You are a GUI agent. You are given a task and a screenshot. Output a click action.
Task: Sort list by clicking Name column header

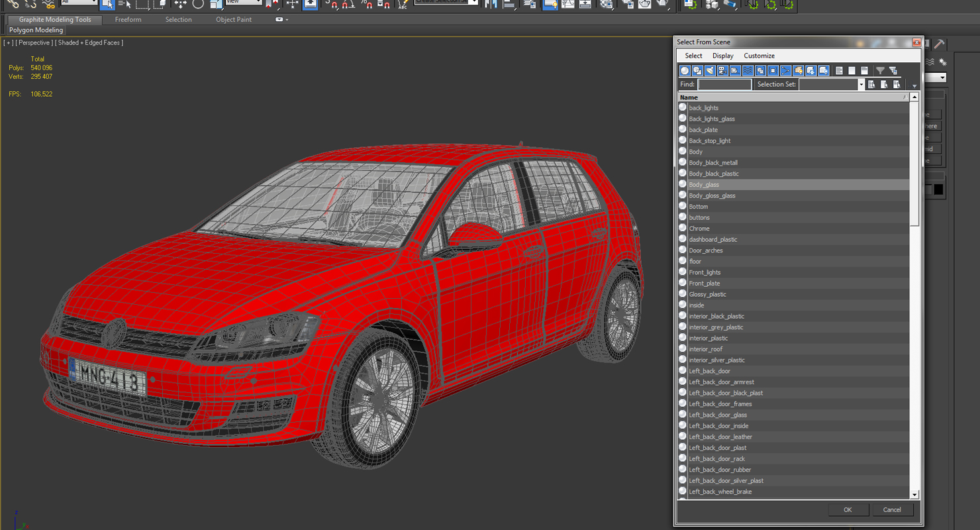click(793, 97)
